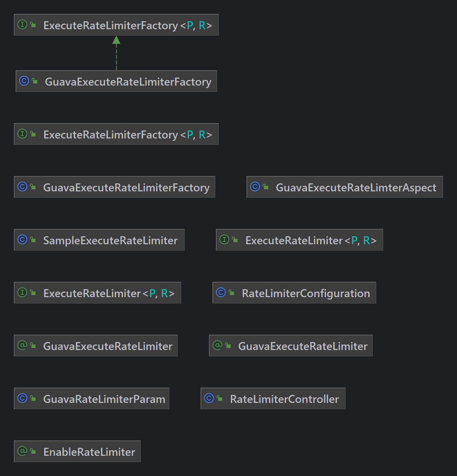Image resolution: width=457 pixels, height=476 pixels.
Task: Click the annotation icon of EnableRateLimiter
Action: point(22,451)
